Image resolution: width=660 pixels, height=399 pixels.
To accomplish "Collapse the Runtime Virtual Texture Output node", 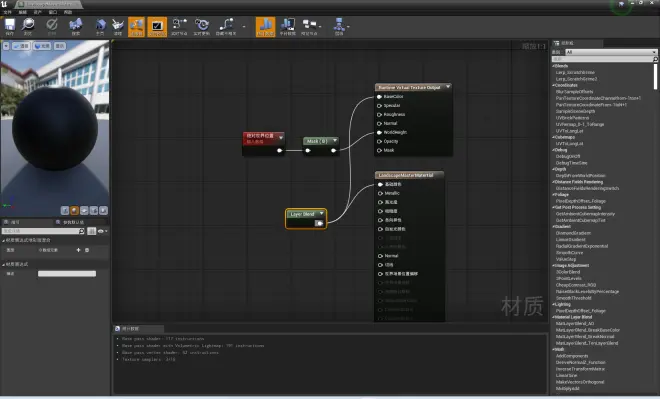I will 448,87.
